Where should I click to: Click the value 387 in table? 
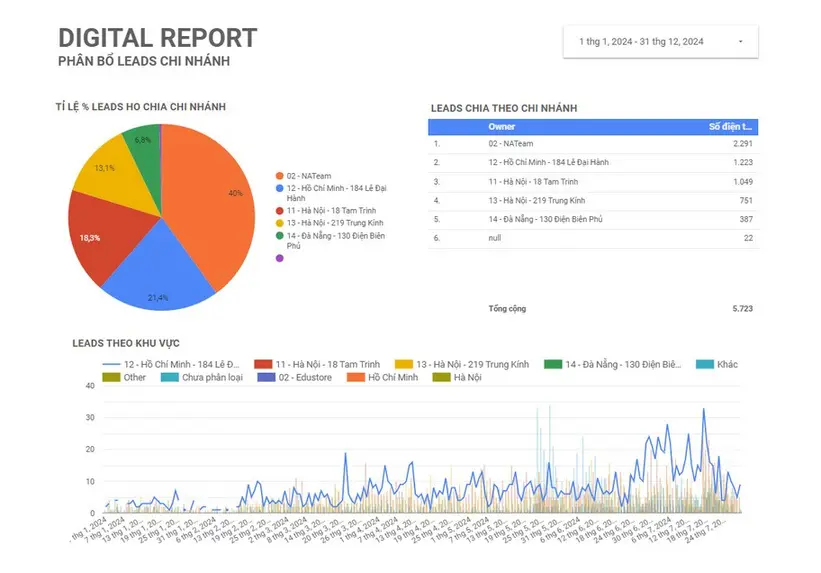[x=746, y=219]
